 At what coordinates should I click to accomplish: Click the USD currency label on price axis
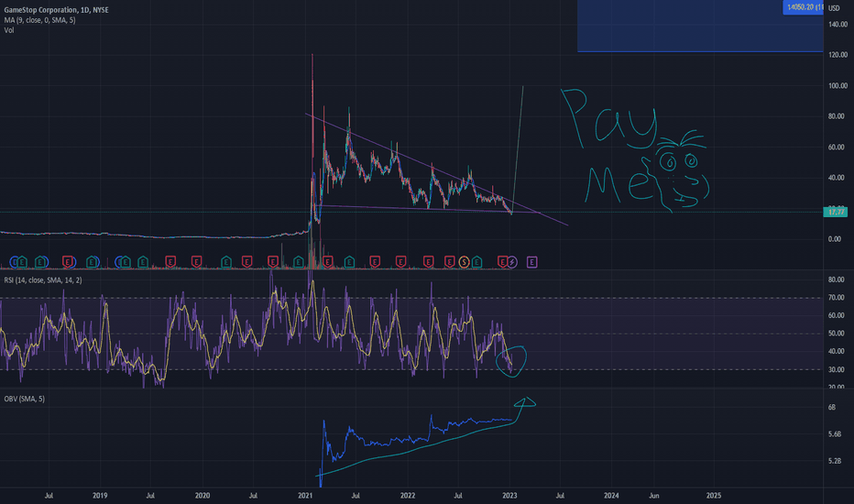(x=834, y=8)
